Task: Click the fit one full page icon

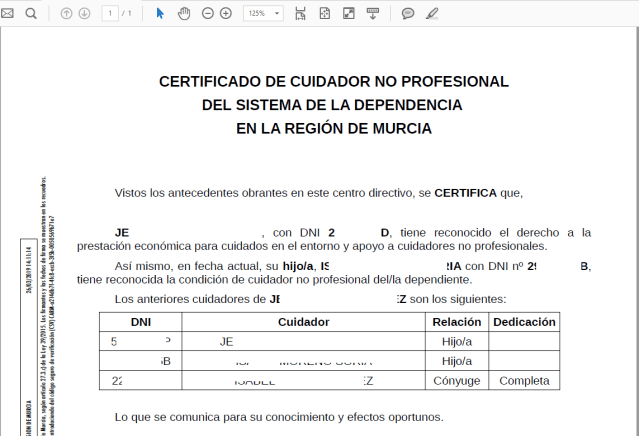Action: click(x=325, y=13)
